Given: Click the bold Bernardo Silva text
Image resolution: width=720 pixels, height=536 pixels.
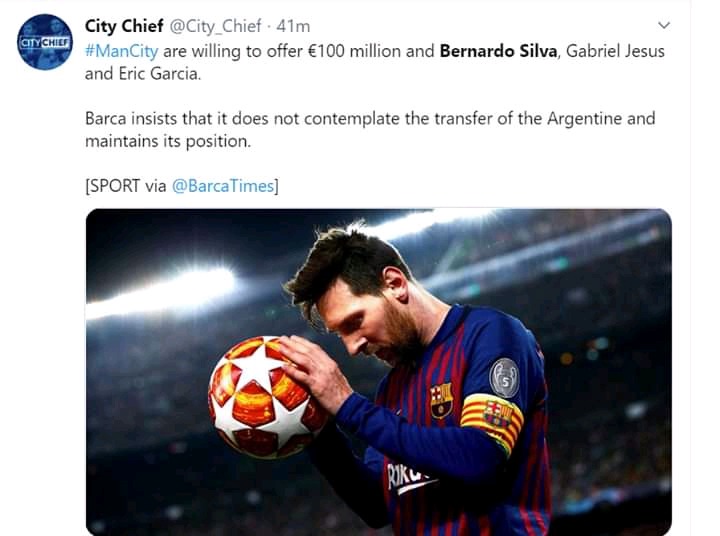Looking at the screenshot, I should tap(498, 51).
